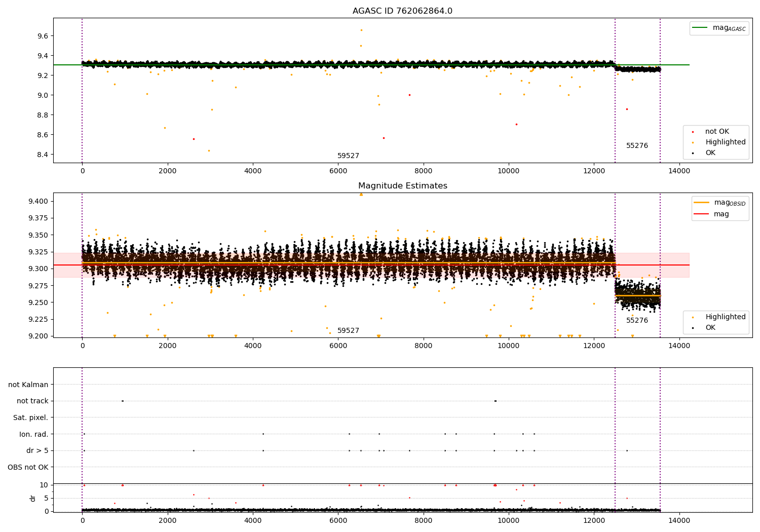The width and height of the screenshot is (760, 532).
Task: Click the 'not track' marker near x=9700
Action: [x=495, y=401]
